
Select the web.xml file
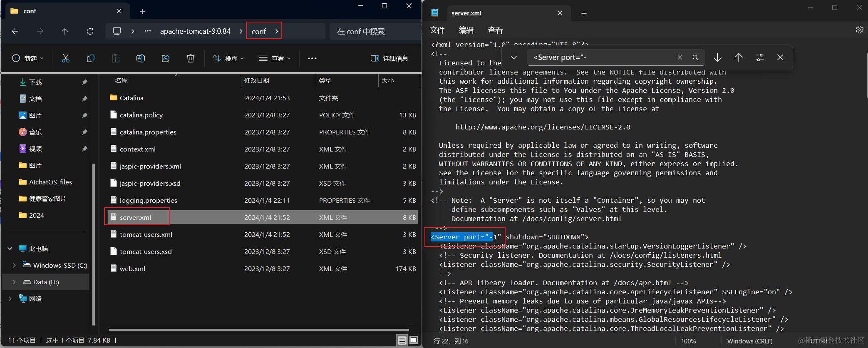262,268
